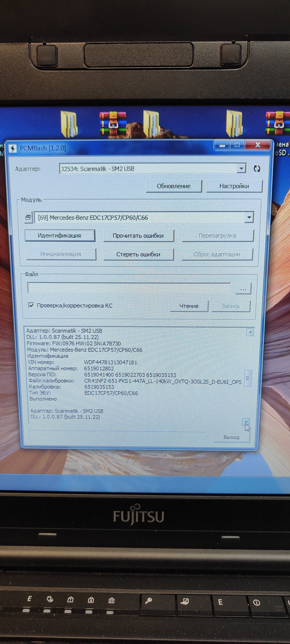The width and height of the screenshot is (290, 644).
Task: Click the log scroll-up arrow
Action: 250,332
